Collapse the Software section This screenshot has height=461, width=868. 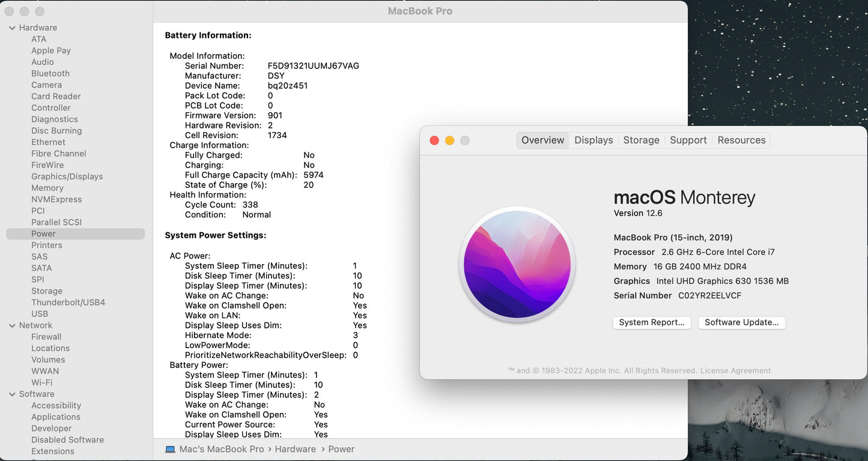pos(11,394)
